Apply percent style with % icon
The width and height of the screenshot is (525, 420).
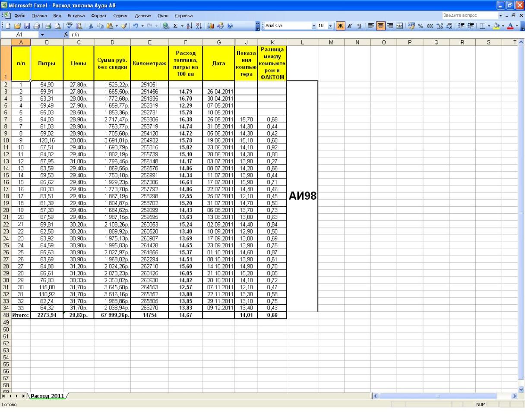420,25
